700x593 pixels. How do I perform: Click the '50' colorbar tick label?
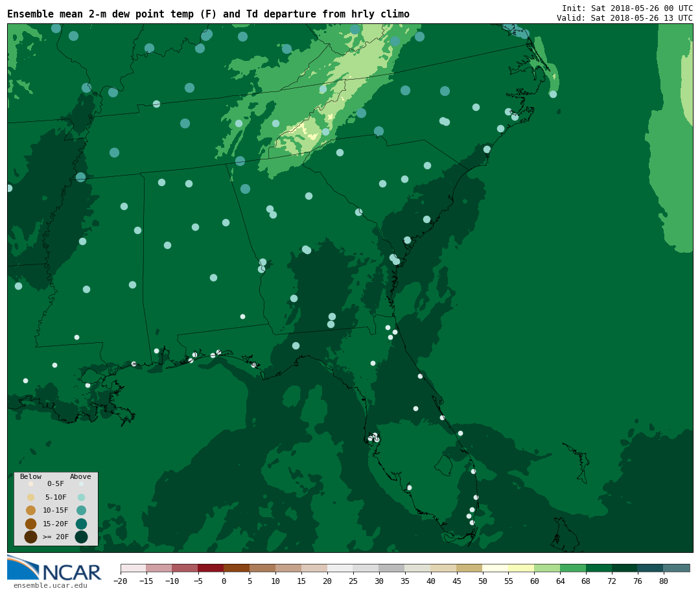[483, 581]
